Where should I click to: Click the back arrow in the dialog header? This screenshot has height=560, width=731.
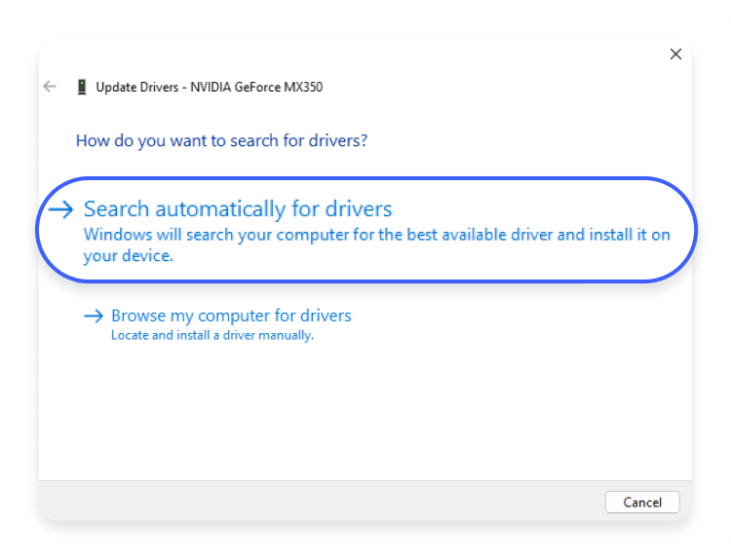[50, 87]
